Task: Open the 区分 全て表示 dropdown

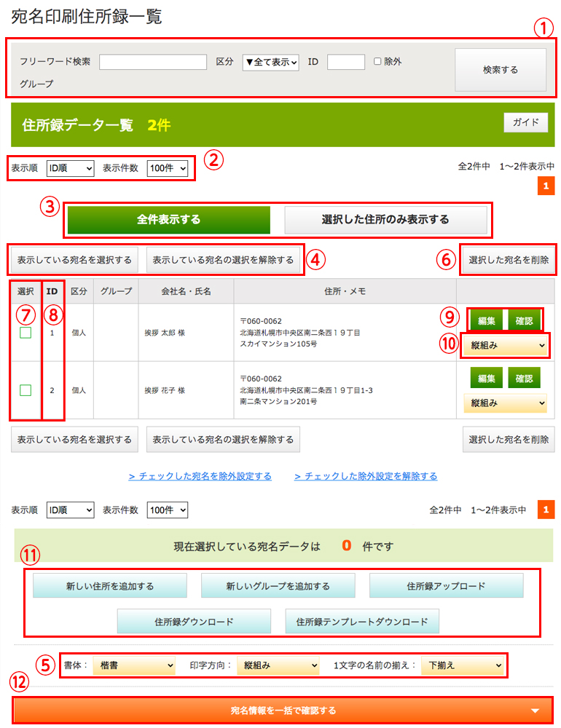Action: pyautogui.click(x=270, y=62)
